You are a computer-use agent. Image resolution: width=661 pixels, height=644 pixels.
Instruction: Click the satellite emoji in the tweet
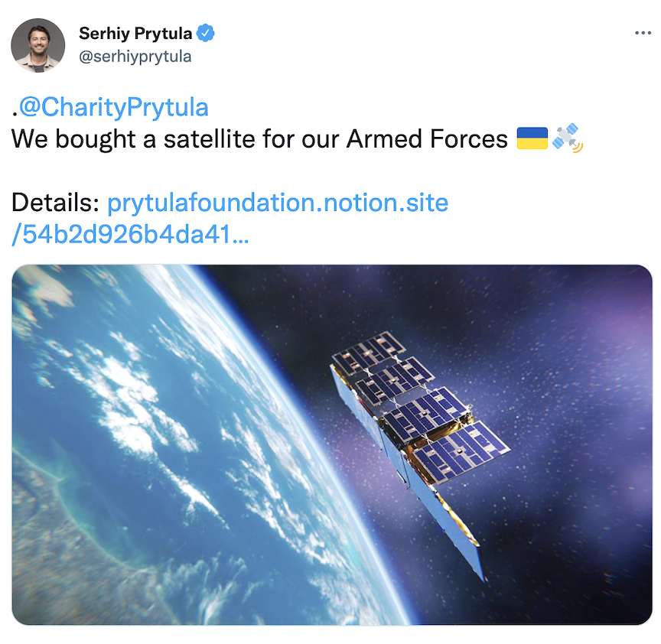pyautogui.click(x=567, y=138)
